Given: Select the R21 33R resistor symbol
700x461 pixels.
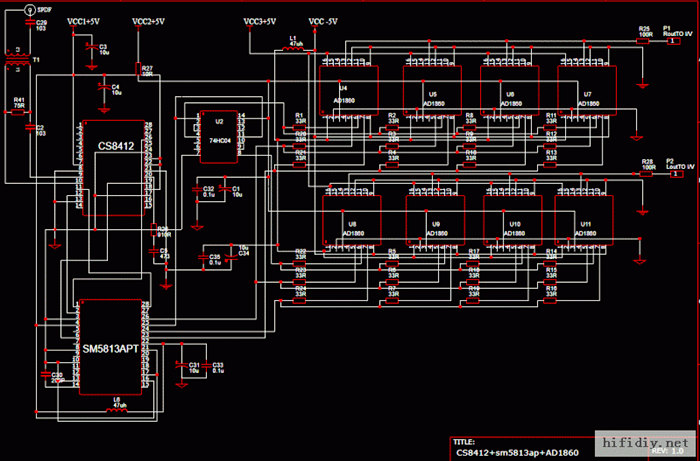Looking at the screenshot, I should click(299, 165).
